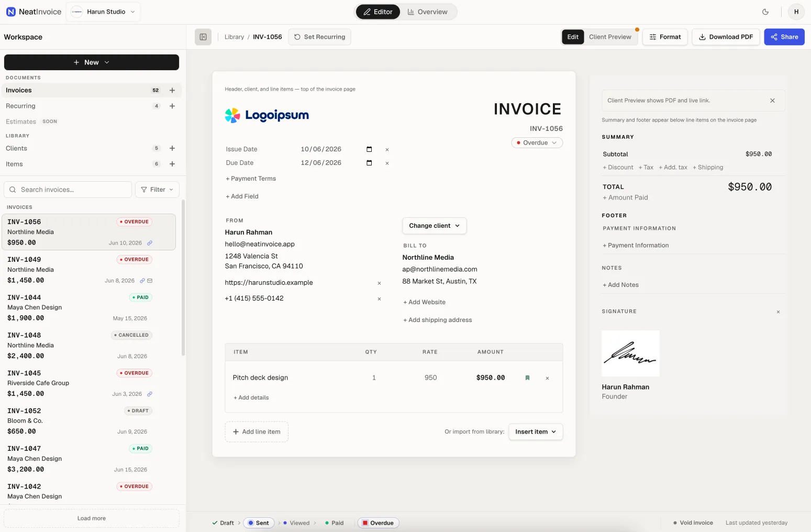
Task: Click + Add Field
Action: (242, 196)
